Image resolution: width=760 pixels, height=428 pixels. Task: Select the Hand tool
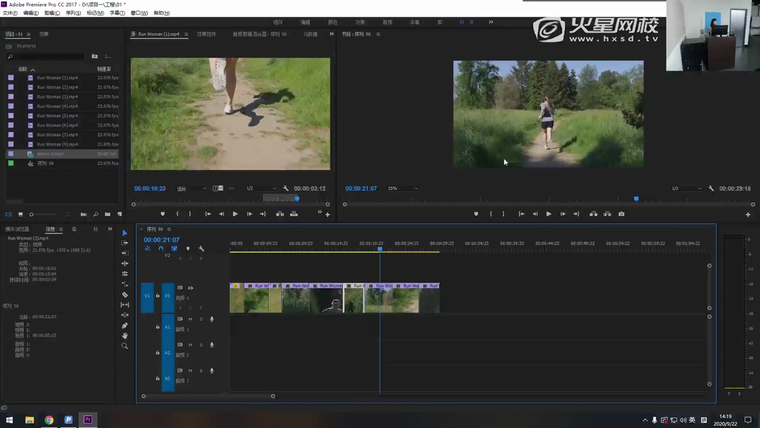[125, 336]
